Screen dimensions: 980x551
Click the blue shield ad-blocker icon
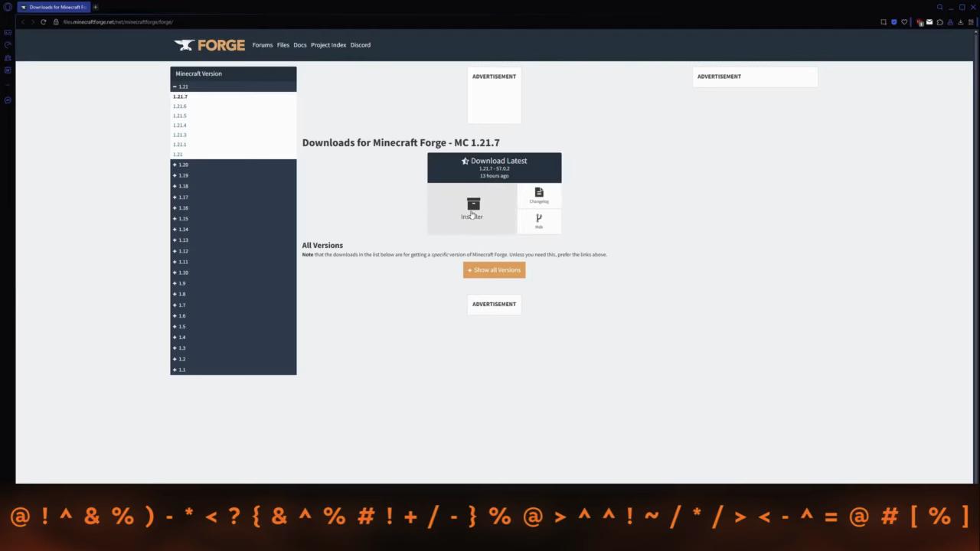pos(893,22)
